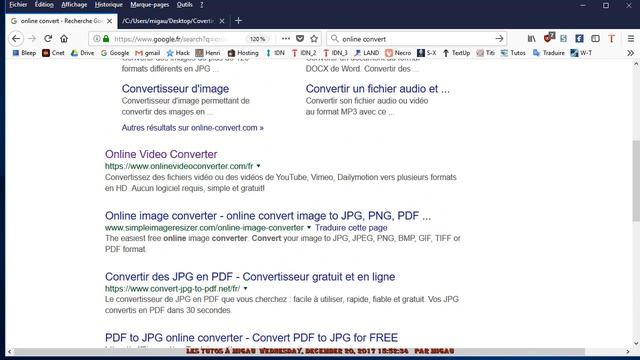
Task: Open the S-X bookmark
Action: tap(427, 53)
